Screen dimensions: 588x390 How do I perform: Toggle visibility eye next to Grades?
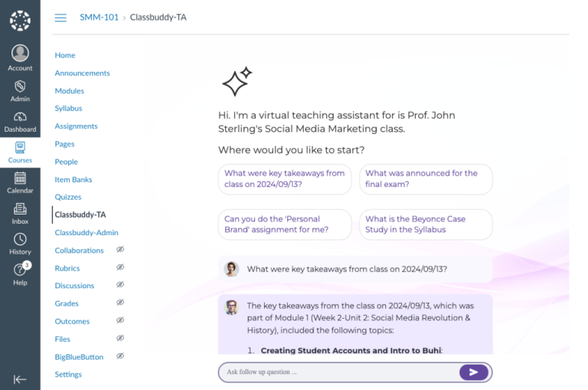click(120, 303)
